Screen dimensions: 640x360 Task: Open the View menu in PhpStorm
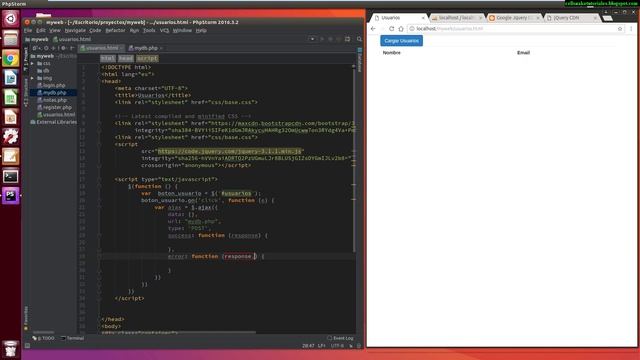click(55, 31)
